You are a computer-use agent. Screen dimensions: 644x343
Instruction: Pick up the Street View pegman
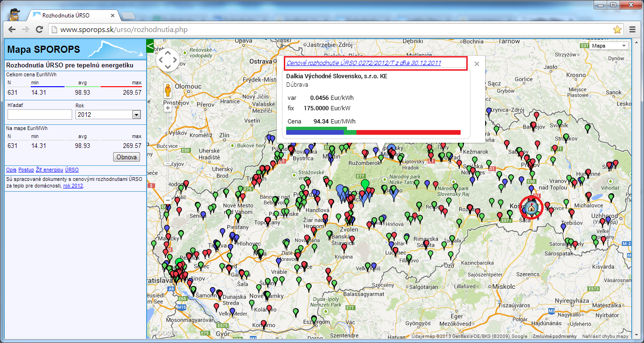coord(167,90)
